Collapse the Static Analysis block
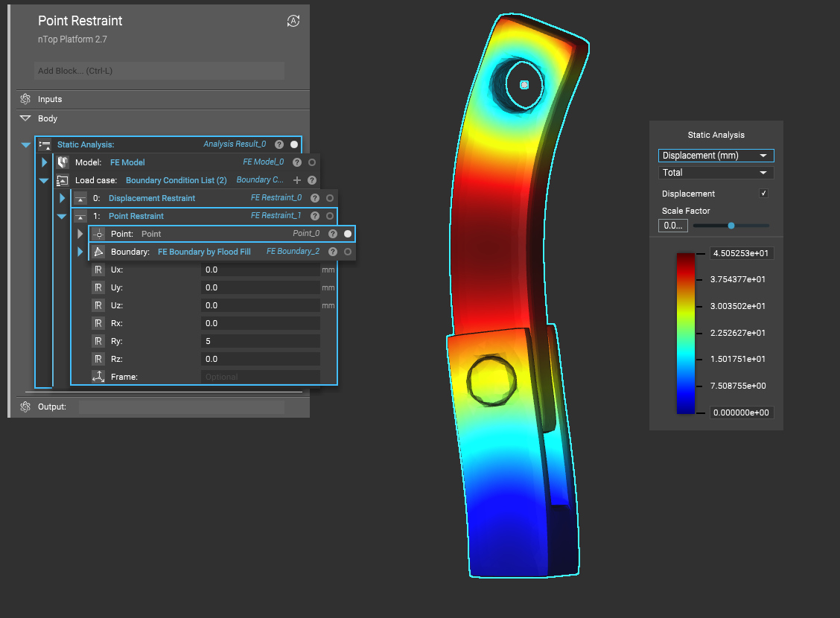840x618 pixels. 26,144
